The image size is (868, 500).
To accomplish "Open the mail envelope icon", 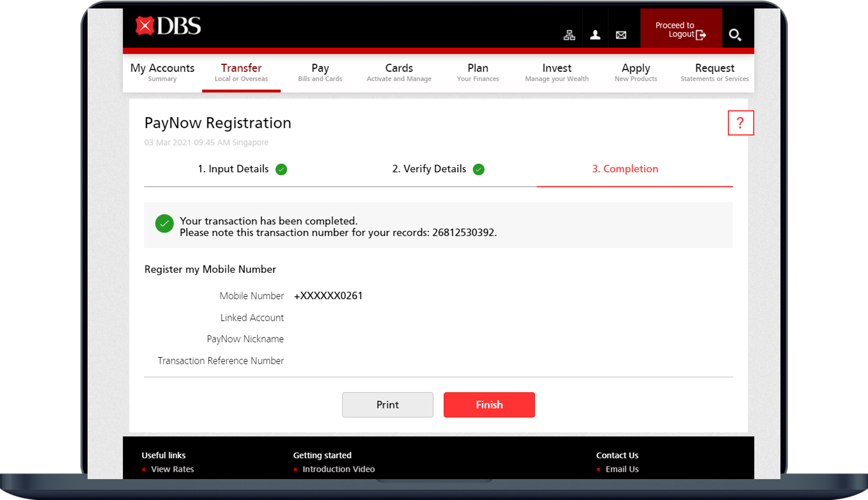I will (x=621, y=35).
